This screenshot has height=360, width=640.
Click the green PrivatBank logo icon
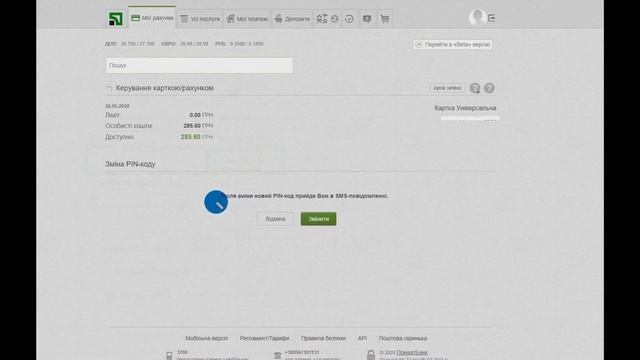click(116, 19)
